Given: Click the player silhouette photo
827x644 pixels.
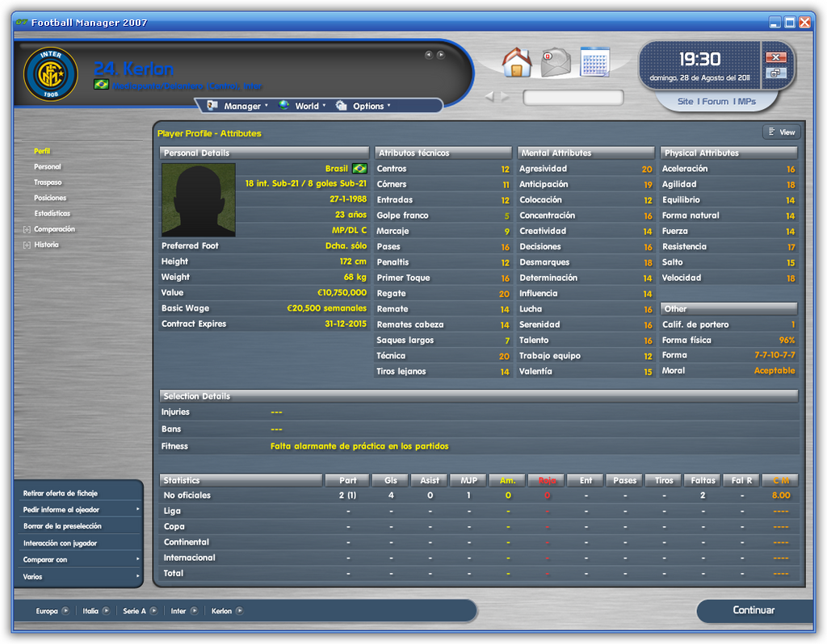Looking at the screenshot, I should tap(199, 199).
